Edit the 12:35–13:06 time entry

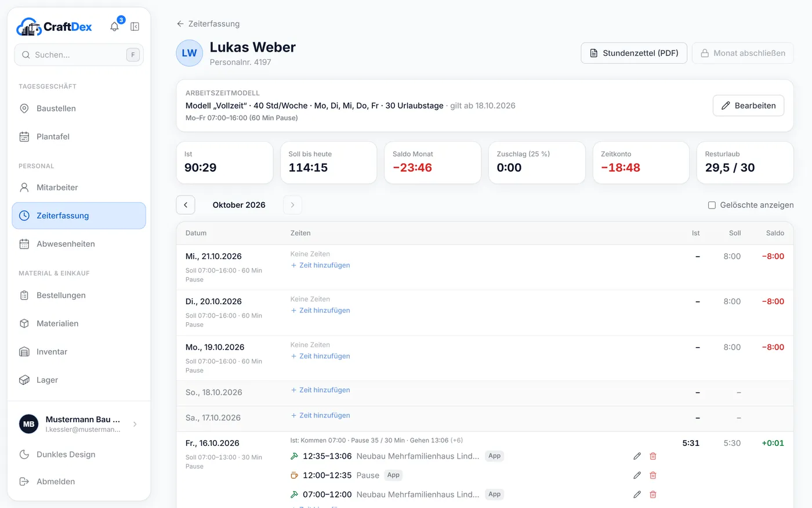coord(637,456)
